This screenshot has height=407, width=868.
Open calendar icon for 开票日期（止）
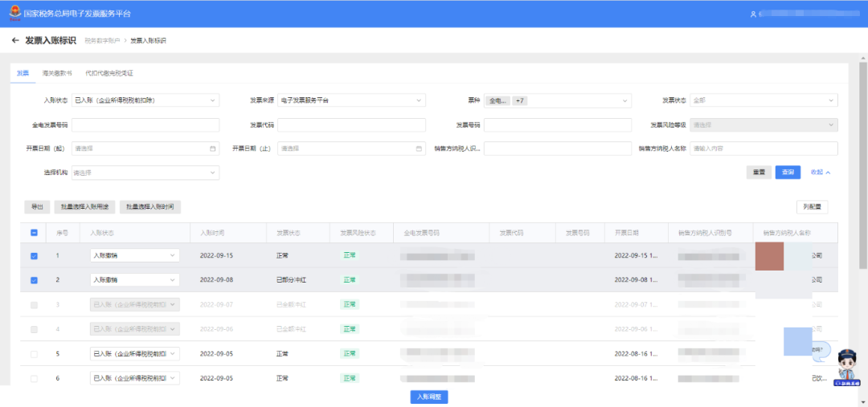[419, 149]
